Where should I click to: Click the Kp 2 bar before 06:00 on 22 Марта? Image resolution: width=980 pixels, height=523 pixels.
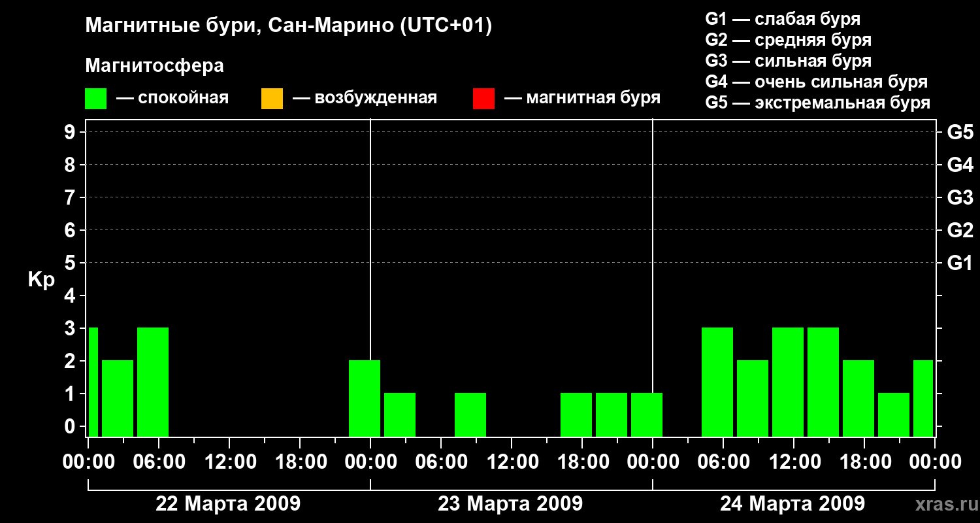coord(118,398)
